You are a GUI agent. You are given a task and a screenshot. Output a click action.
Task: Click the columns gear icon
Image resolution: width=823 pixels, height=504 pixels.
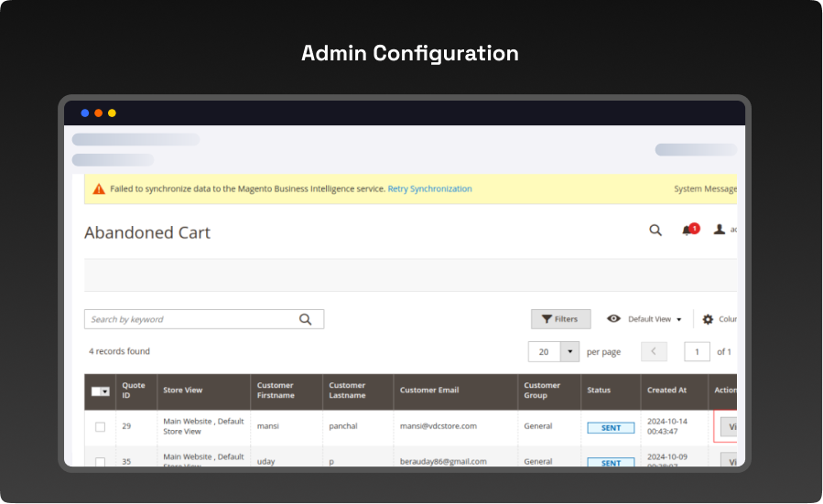(708, 319)
